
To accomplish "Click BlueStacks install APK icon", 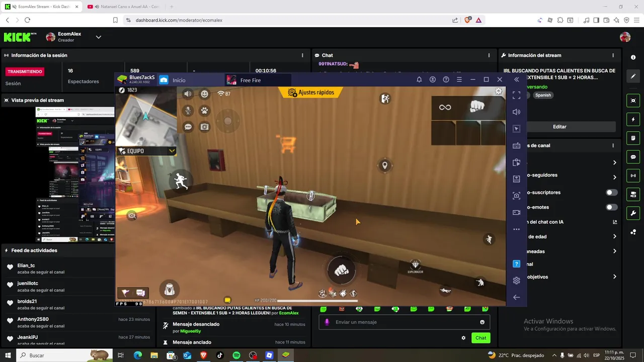I will [516, 178].
